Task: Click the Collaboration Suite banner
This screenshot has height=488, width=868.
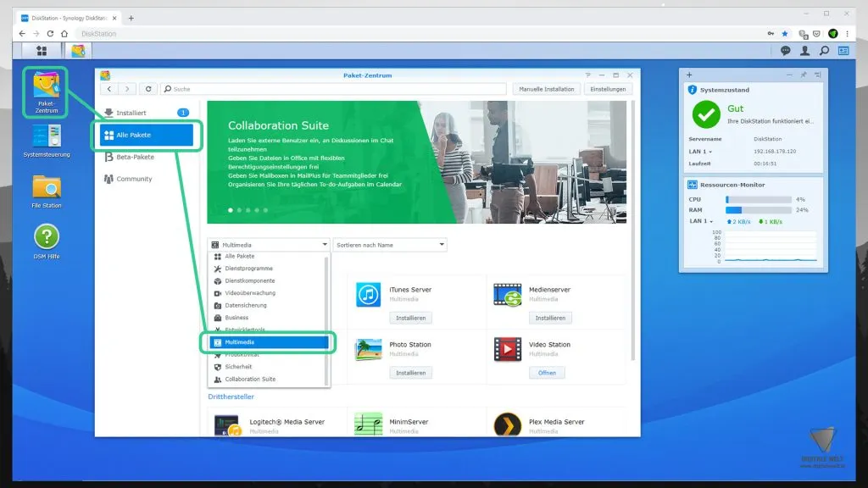Action: 417,162
